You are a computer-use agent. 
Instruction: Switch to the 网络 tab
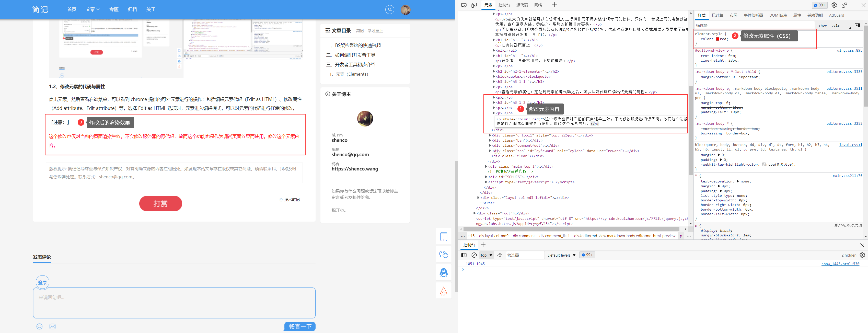pos(538,5)
